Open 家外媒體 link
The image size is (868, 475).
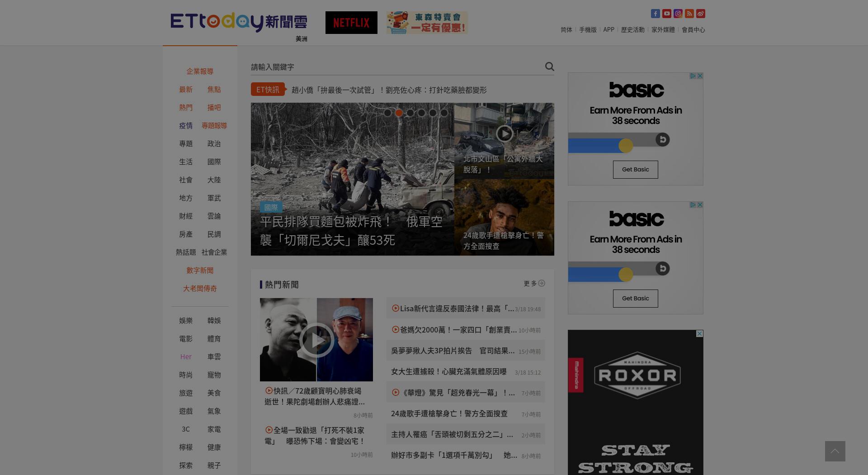pos(663,30)
